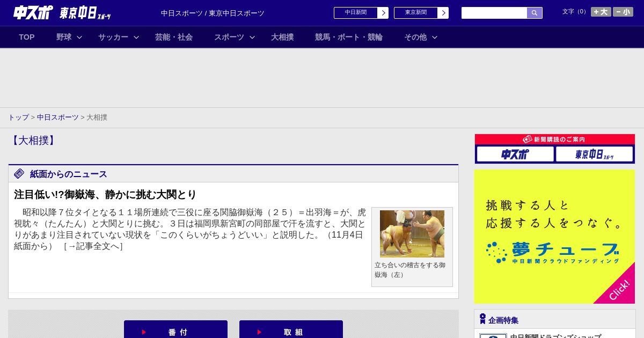Click the 取組 button
The image size is (644, 338).
click(291, 329)
